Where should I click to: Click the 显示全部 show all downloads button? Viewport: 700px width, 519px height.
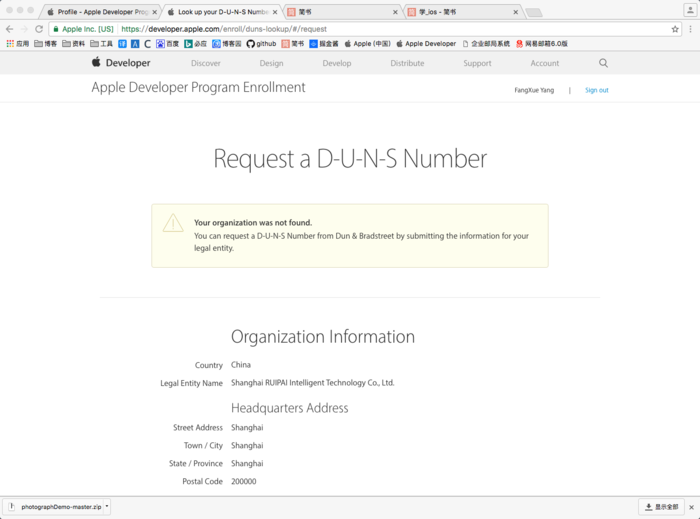click(662, 507)
